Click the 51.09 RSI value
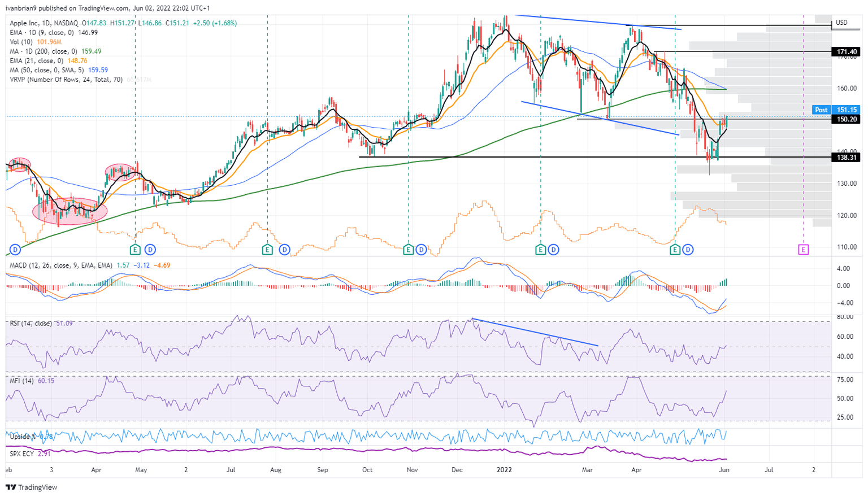The image size is (868, 497). [x=64, y=323]
